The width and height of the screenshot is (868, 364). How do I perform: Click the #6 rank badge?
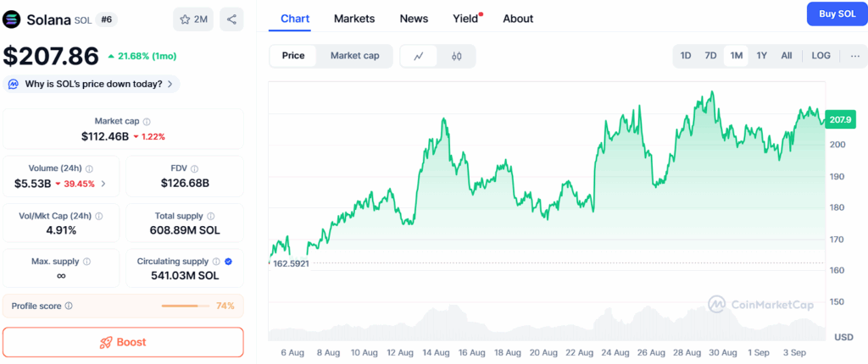coord(106,20)
